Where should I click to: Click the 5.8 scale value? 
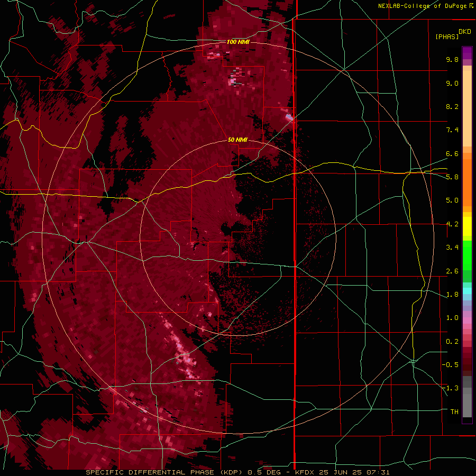[452, 177]
